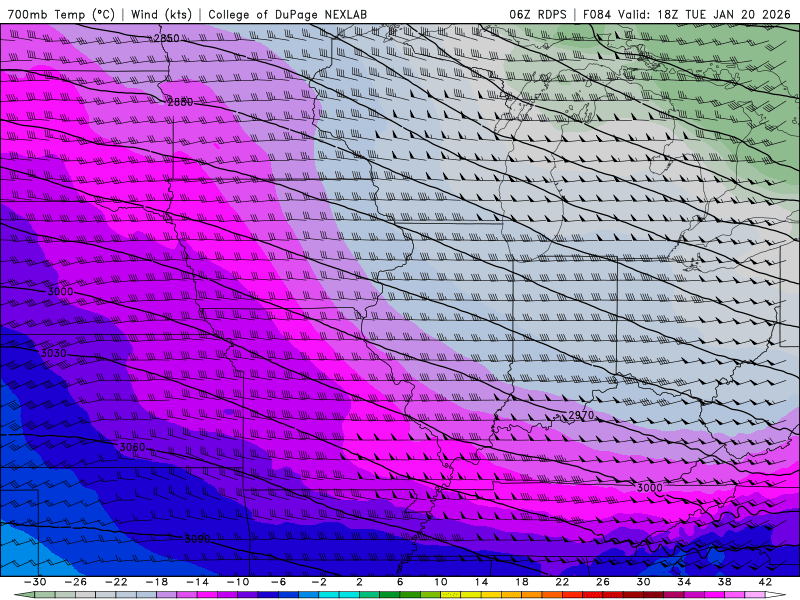Image resolution: width=800 pixels, height=600 pixels.
Task: Click the 3090 height contour label
Action: pyautogui.click(x=197, y=539)
